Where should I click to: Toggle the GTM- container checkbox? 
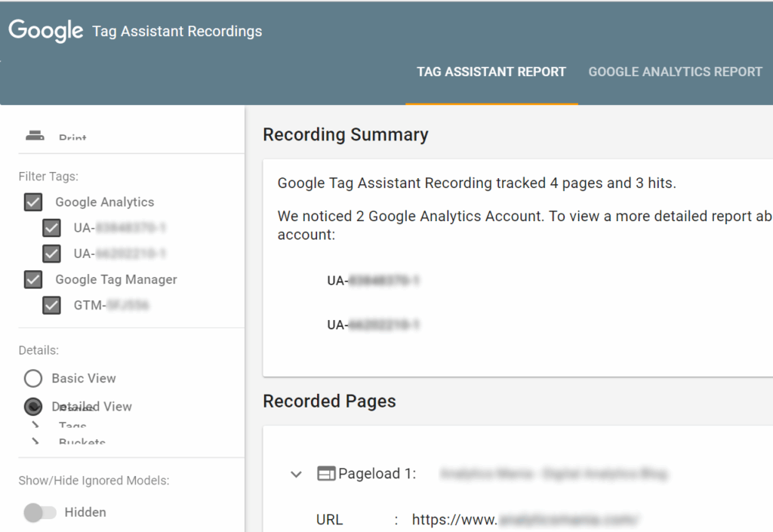pyautogui.click(x=52, y=306)
